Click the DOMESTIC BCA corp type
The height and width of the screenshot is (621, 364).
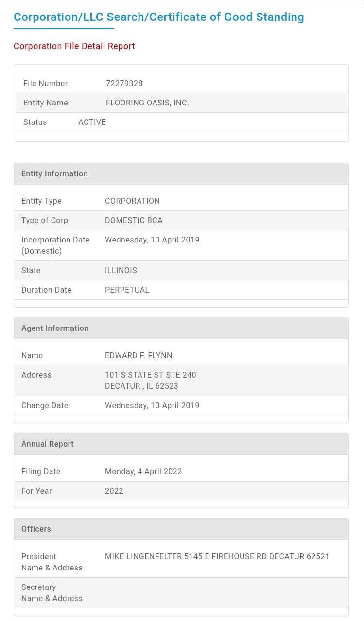pos(134,220)
